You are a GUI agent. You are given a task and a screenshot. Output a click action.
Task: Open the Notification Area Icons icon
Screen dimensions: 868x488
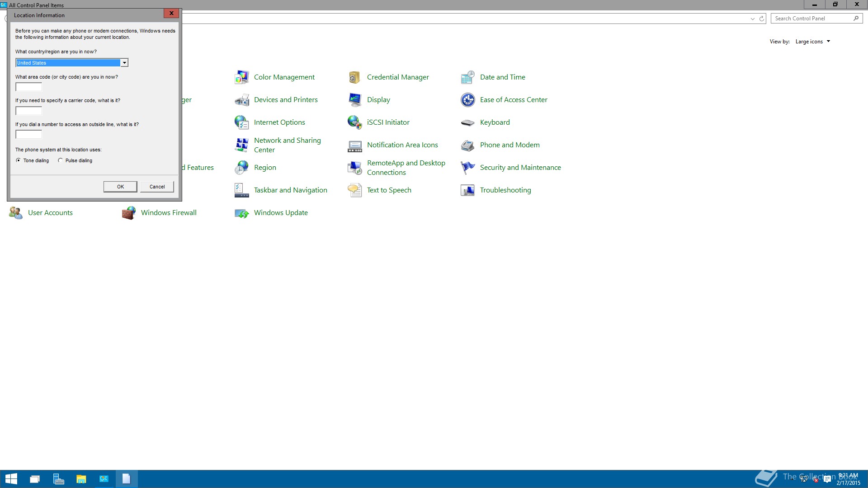pos(354,145)
